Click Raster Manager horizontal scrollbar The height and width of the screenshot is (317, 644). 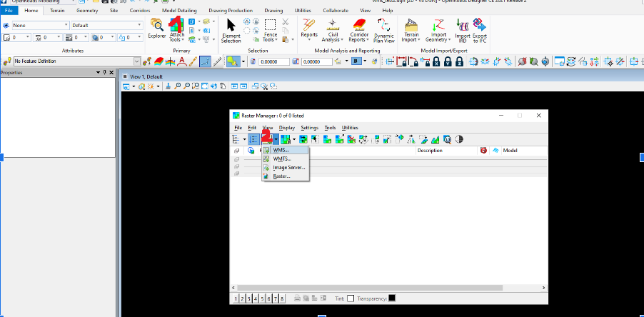[x=370, y=288]
